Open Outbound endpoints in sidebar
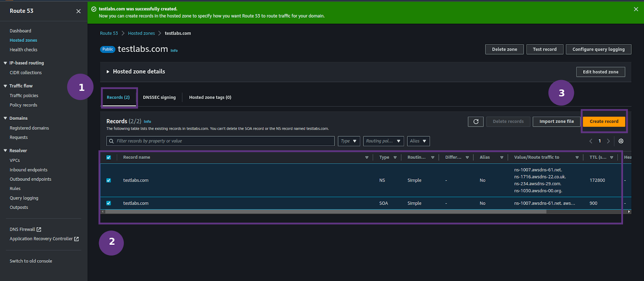 (x=31, y=179)
